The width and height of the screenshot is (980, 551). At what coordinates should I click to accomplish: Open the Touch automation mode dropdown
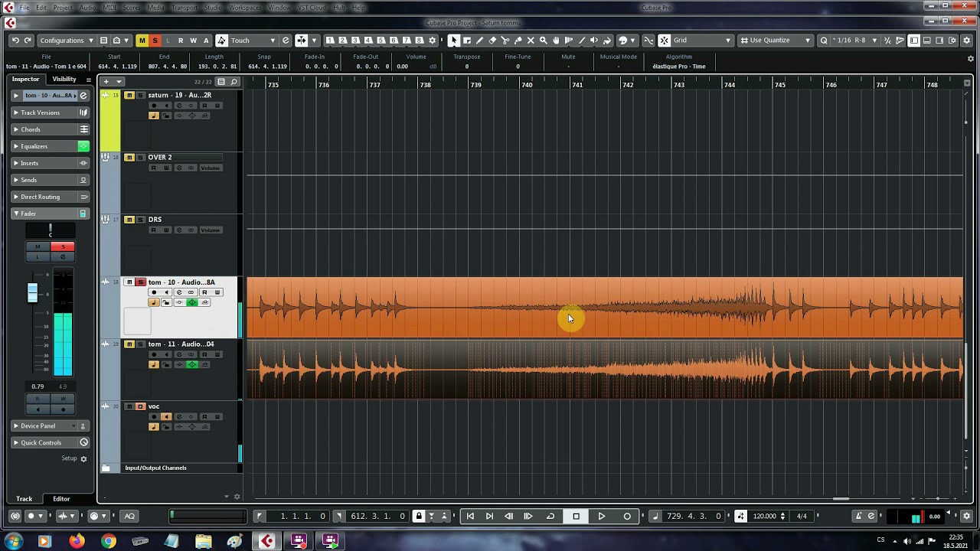253,40
